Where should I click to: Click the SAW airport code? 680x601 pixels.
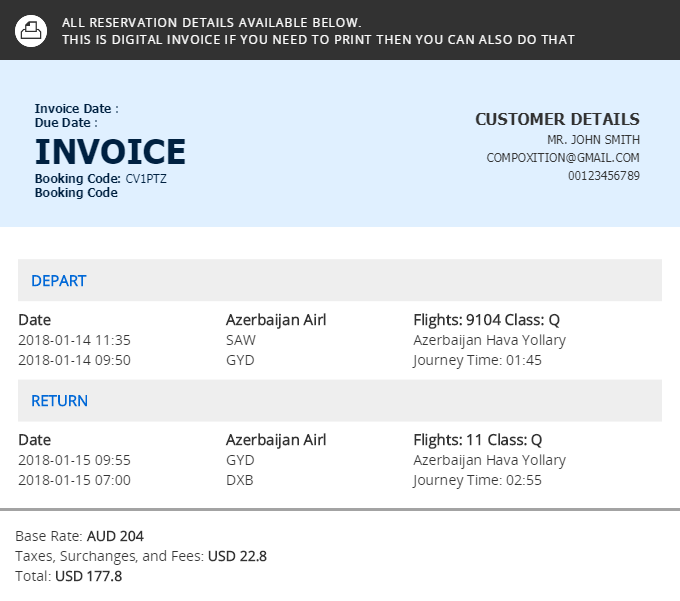click(x=241, y=340)
